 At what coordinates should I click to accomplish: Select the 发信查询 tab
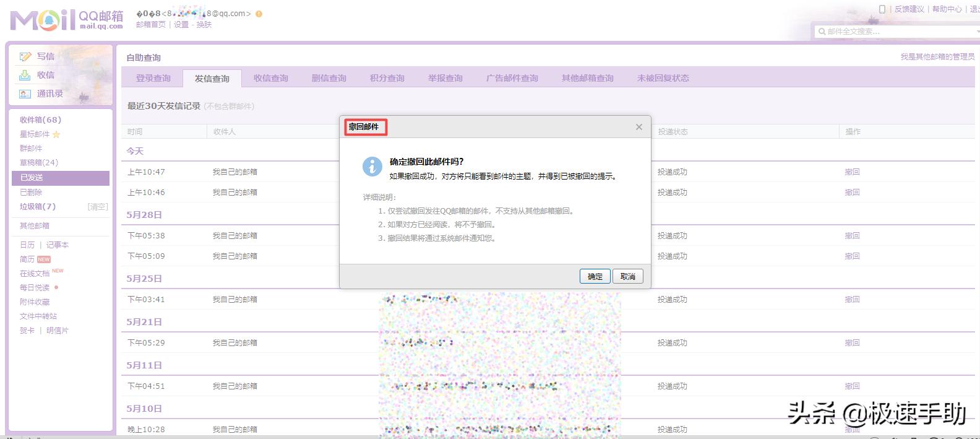click(212, 78)
